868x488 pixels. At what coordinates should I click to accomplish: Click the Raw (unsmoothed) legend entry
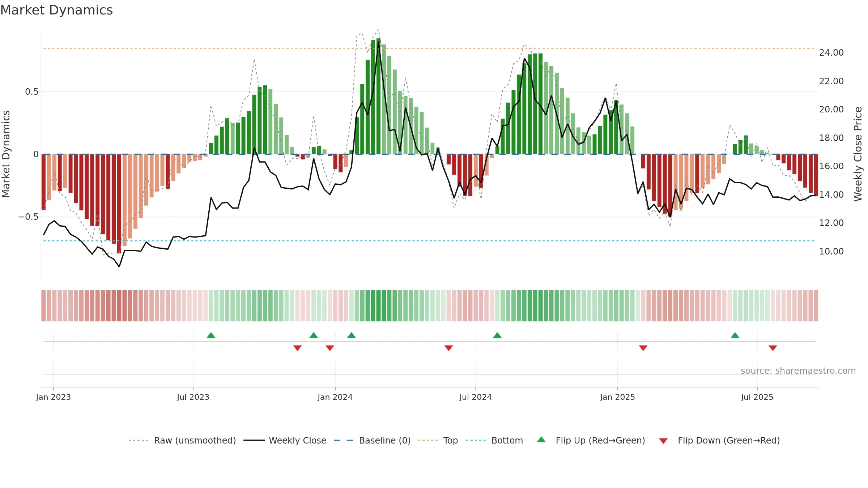tap(182, 440)
